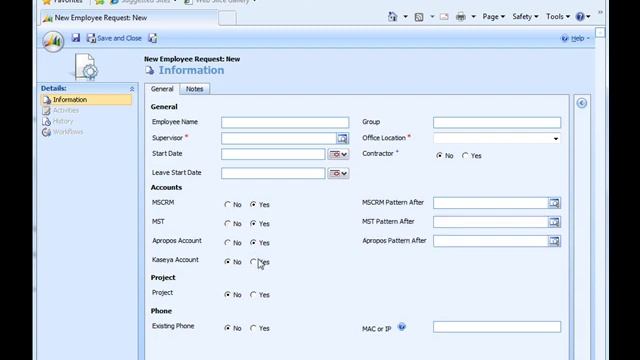
Task: Click the Leave Start Date input field
Action: pyautogui.click(x=273, y=173)
